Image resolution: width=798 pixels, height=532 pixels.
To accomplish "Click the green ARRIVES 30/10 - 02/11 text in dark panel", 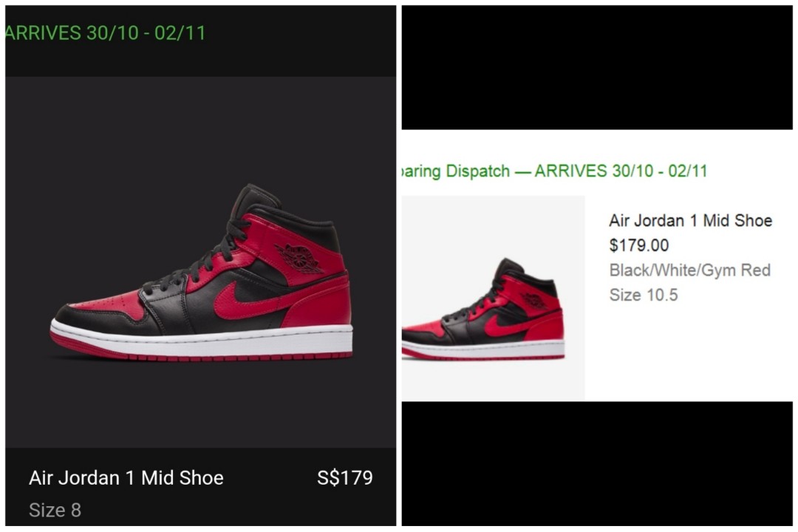I will click(x=105, y=33).
